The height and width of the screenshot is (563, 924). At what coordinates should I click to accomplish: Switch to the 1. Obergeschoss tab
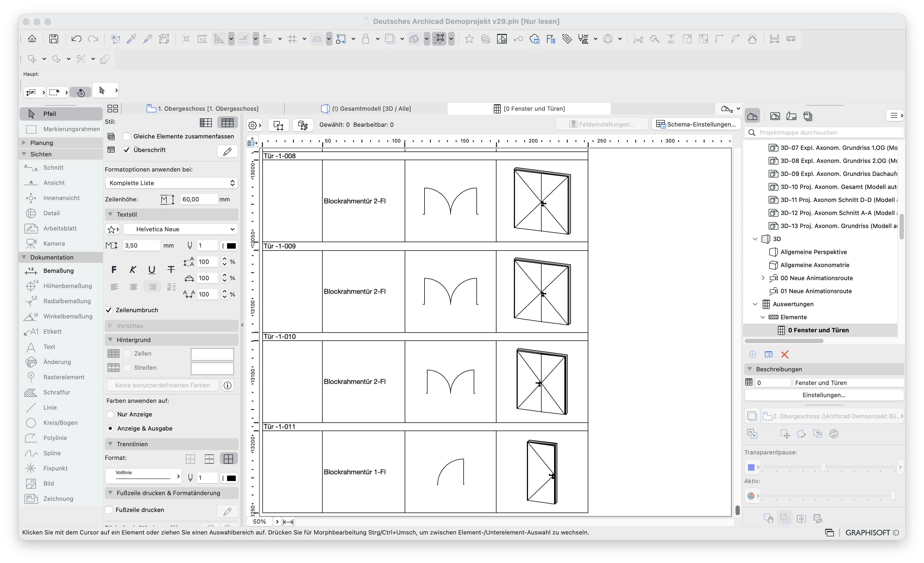tap(203, 109)
